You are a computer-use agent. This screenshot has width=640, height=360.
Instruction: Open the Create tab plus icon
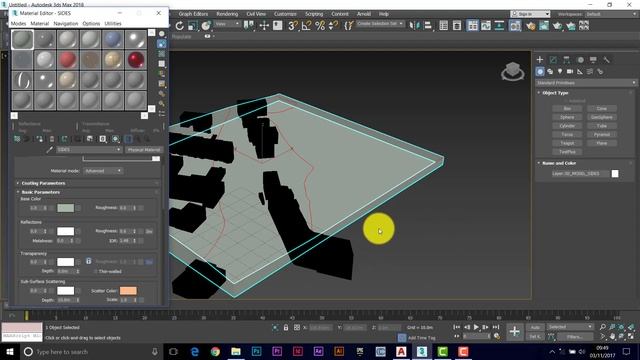click(540, 60)
